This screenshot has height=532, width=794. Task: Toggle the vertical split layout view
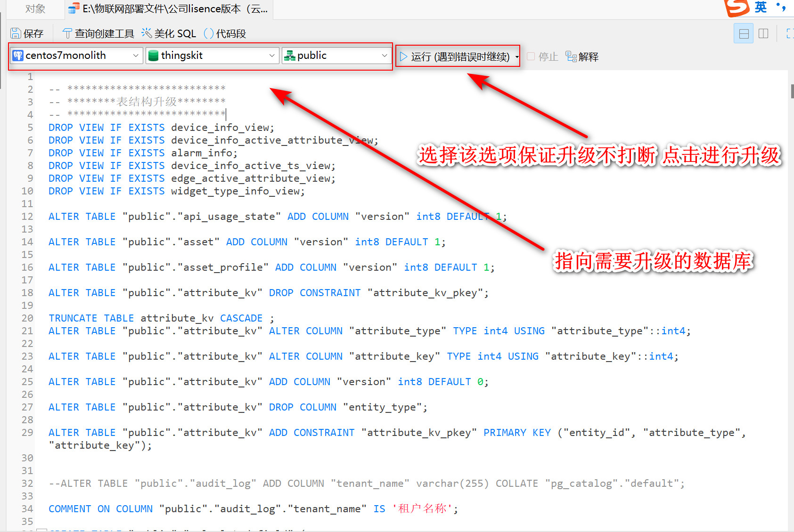coord(763,33)
